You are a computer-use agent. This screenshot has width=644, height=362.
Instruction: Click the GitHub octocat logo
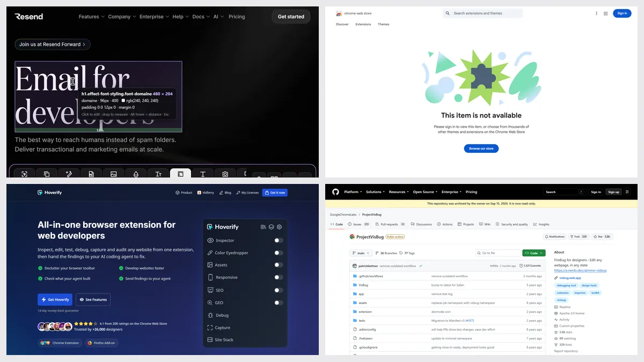(x=335, y=191)
